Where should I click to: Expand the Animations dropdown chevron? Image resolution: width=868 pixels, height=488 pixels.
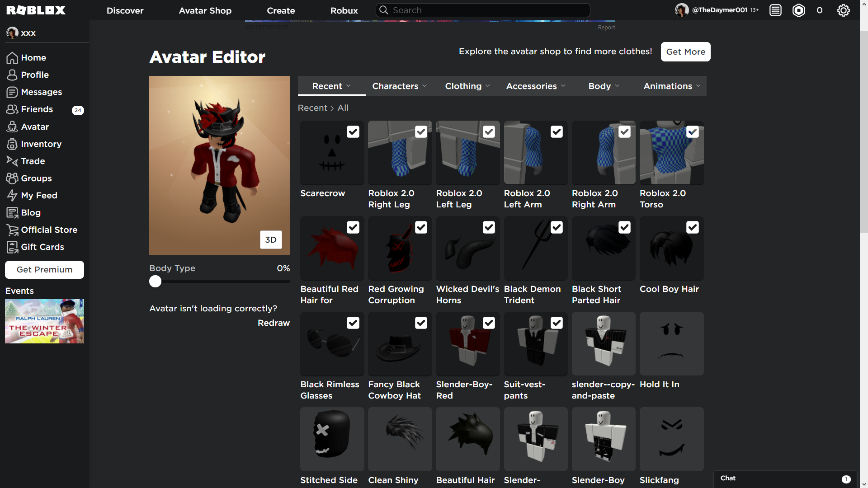[698, 86]
